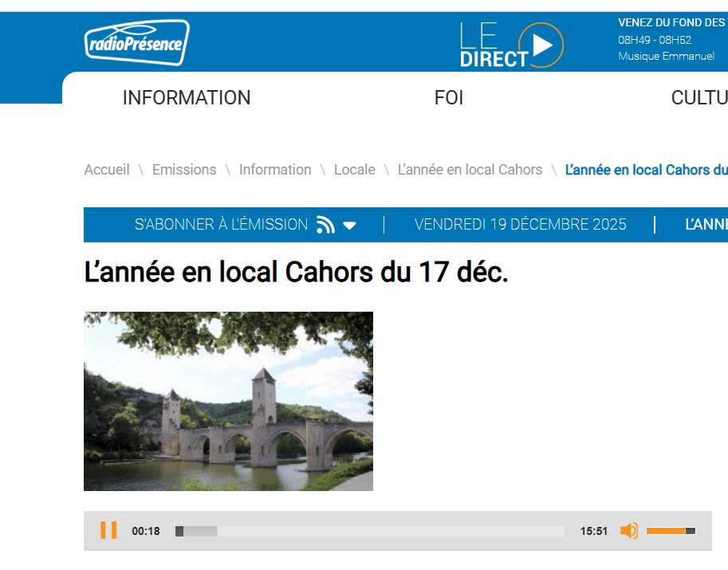The height and width of the screenshot is (570, 728).
Task: Go to Accueil breadcrumb link
Action: (107, 170)
